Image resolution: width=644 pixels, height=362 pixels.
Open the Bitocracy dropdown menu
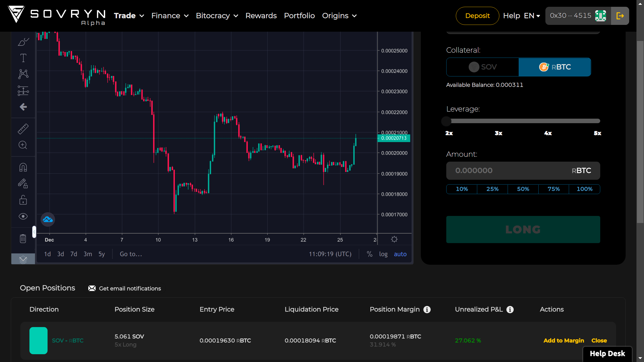coord(217,16)
